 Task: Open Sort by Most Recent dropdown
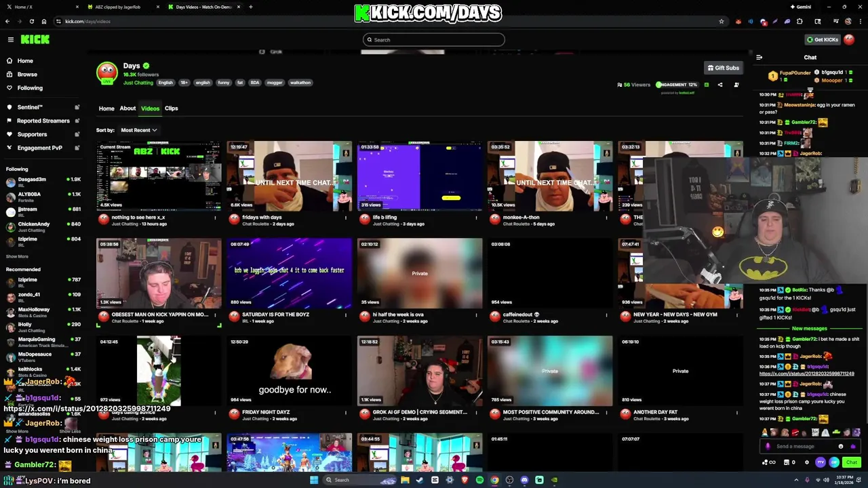(138, 130)
